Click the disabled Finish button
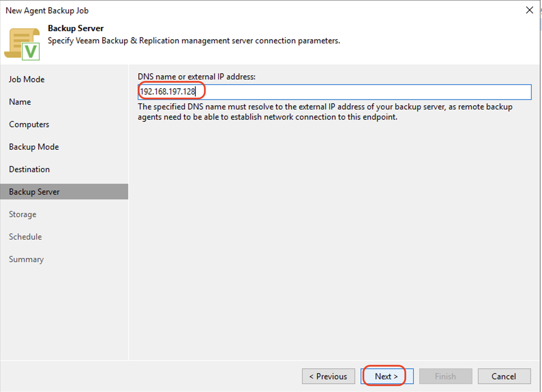Screen dimensions: 542x392 point(446,376)
